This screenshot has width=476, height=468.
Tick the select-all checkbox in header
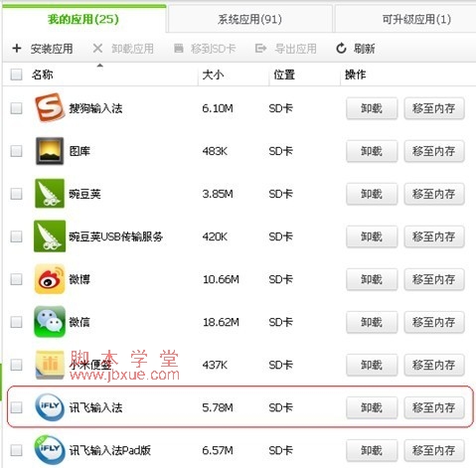click(16, 75)
